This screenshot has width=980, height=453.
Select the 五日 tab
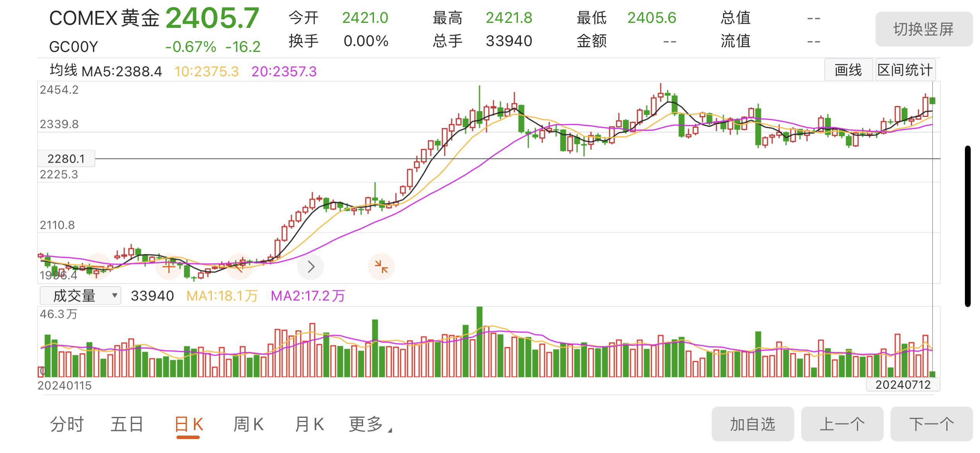127,424
